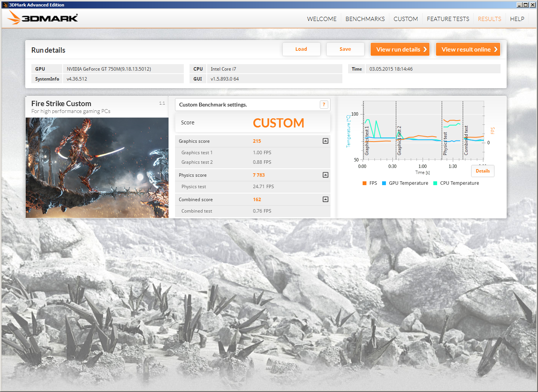
Task: Collapse the Combined score section
Action: click(325, 200)
